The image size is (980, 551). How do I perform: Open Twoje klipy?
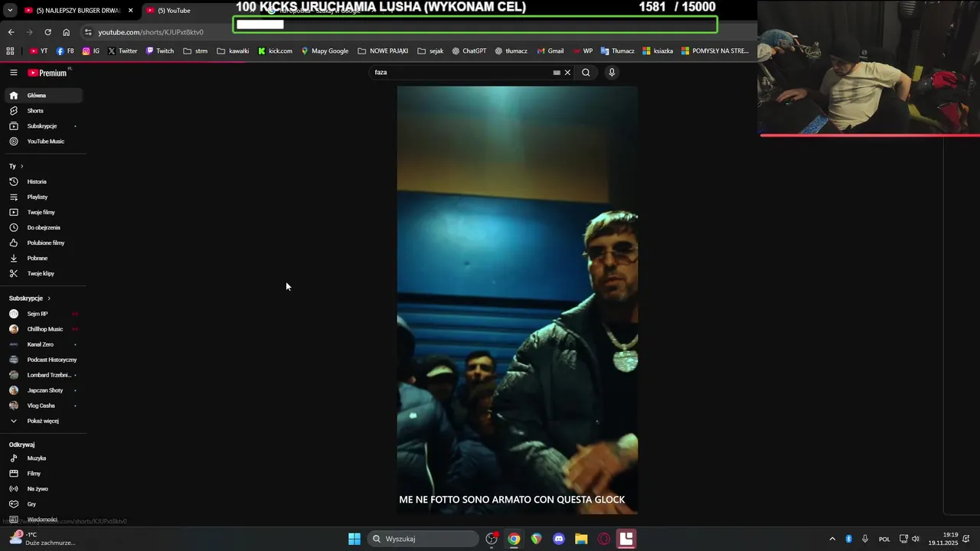click(43, 273)
